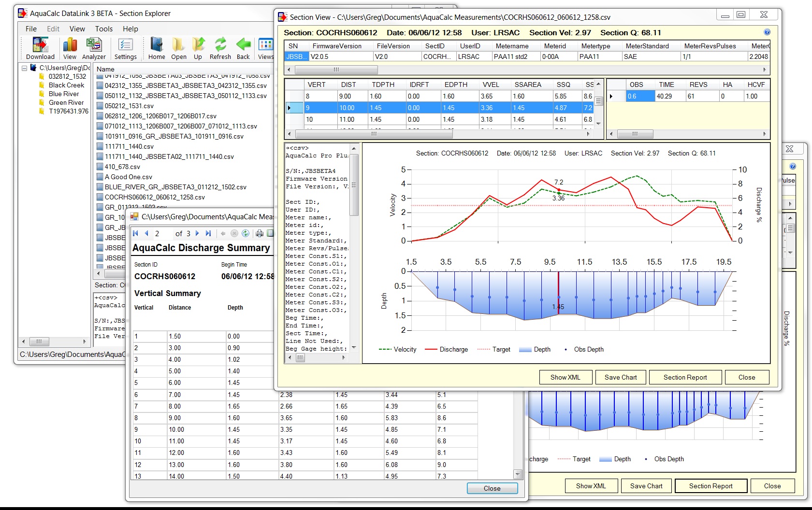Open the View menu

point(77,29)
